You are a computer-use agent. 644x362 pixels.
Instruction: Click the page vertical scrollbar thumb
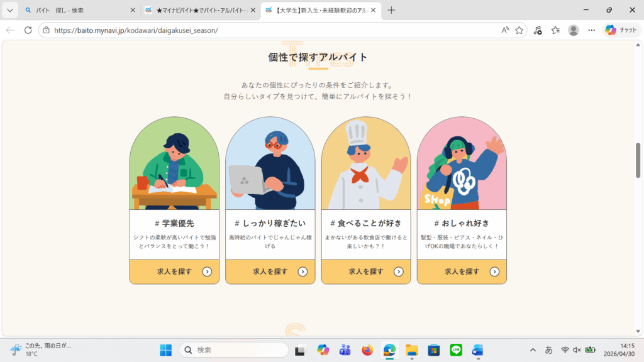(638, 160)
